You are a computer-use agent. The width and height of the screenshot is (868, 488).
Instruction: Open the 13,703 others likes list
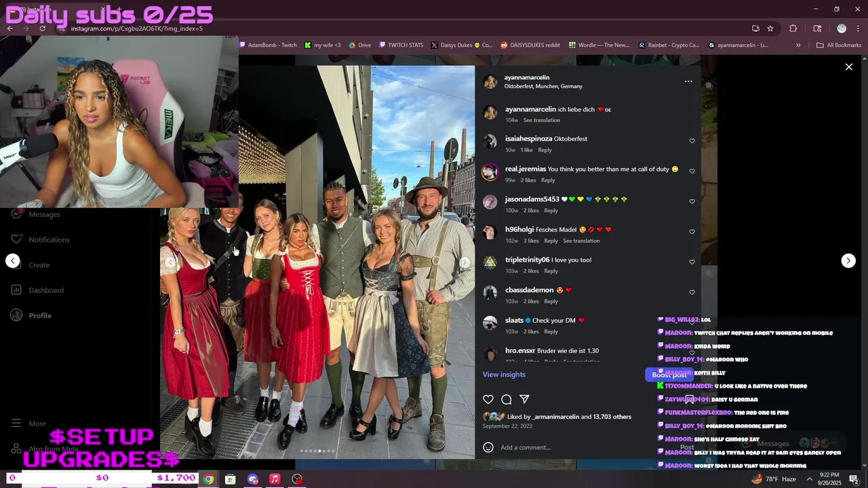coord(612,417)
